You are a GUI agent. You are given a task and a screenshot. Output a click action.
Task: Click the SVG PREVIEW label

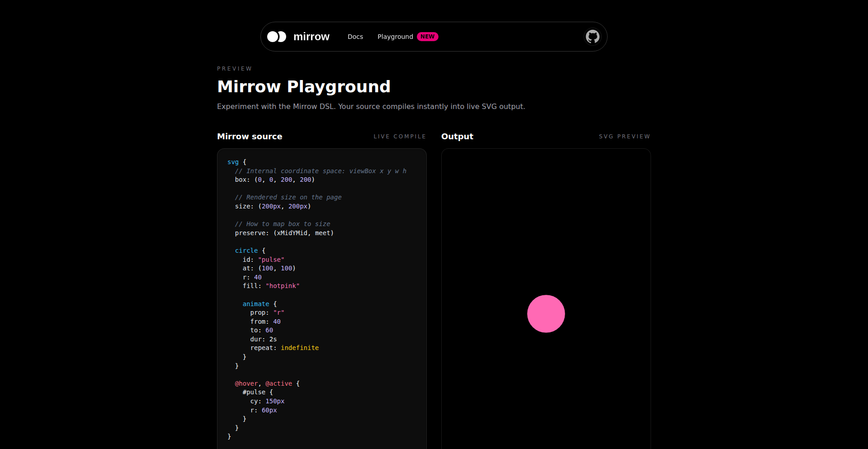pos(624,137)
